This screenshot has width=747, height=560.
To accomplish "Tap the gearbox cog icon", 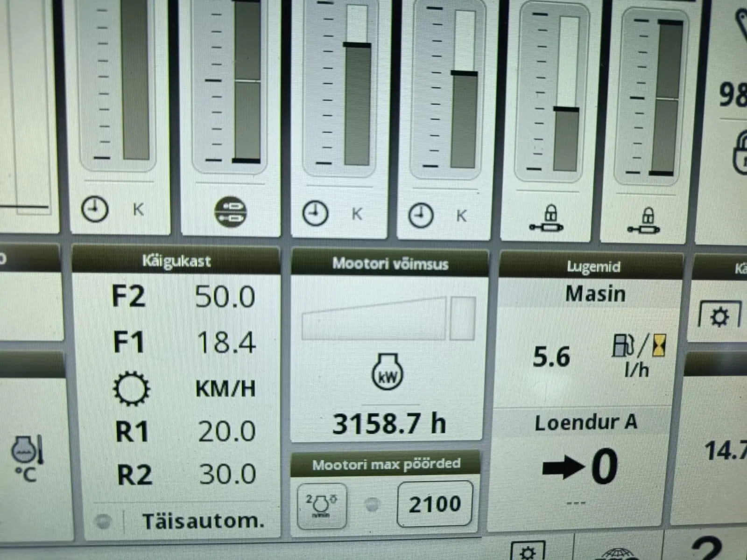I will coord(132,388).
